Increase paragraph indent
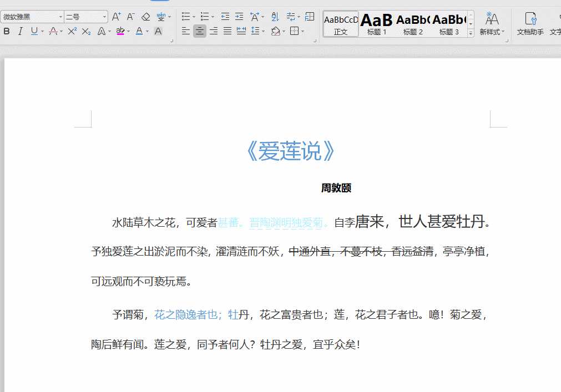Viewport: 561px width, 392px height. coord(239,17)
